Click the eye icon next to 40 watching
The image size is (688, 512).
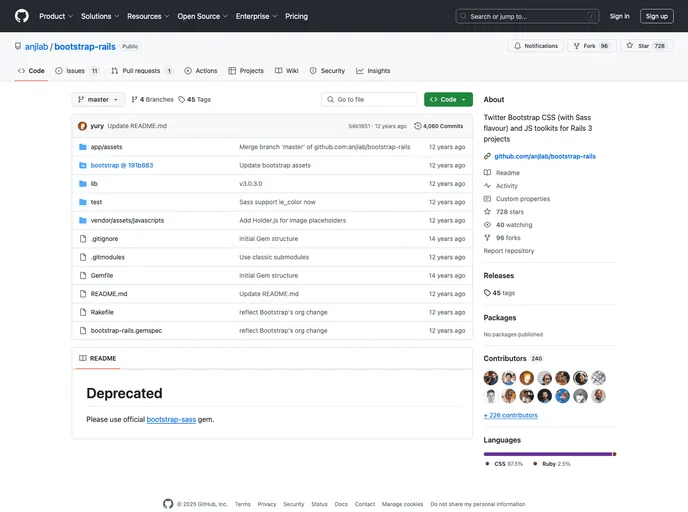[487, 225]
